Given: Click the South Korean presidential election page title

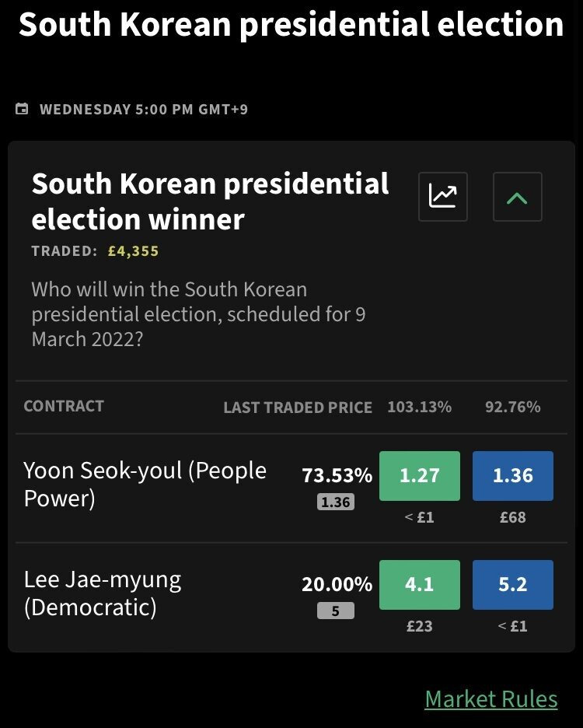Looking at the screenshot, I should [291, 25].
